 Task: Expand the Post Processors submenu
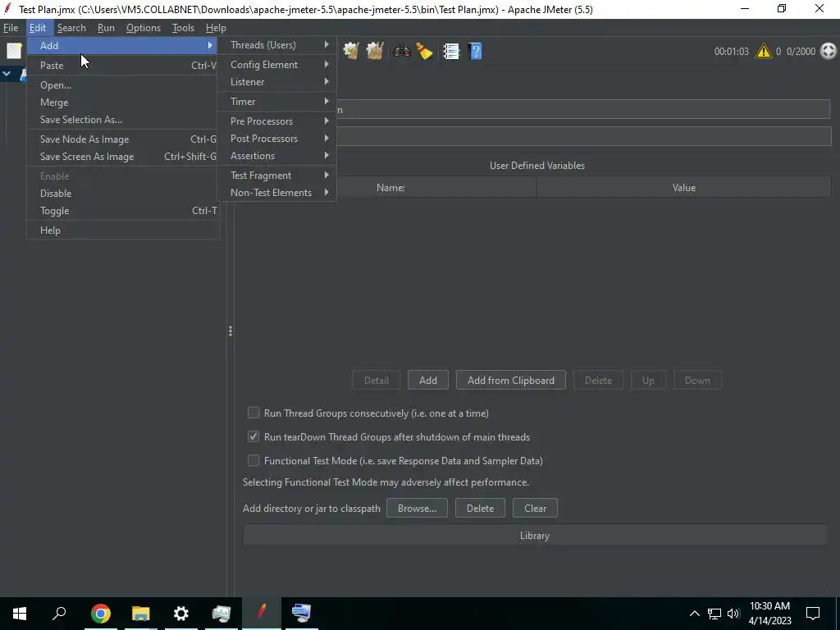coord(276,138)
